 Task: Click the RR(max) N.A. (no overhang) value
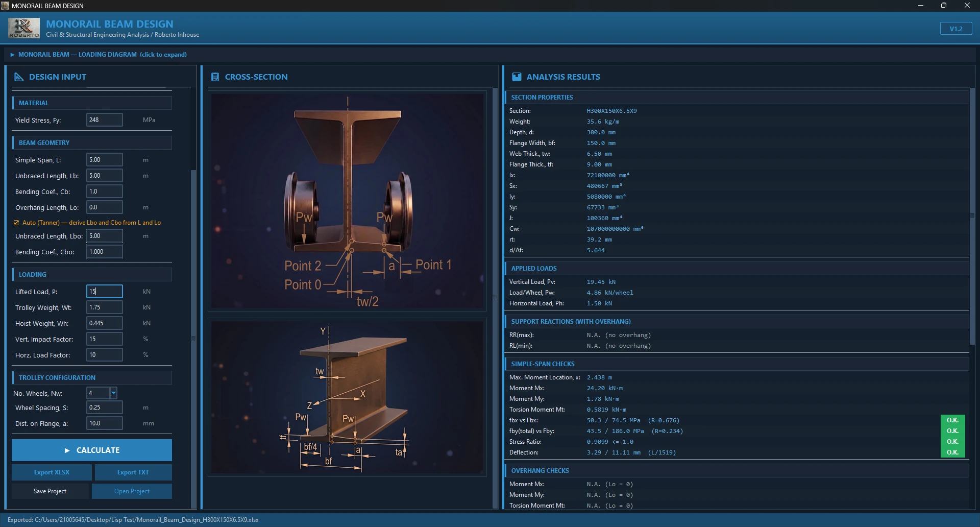[x=619, y=335]
